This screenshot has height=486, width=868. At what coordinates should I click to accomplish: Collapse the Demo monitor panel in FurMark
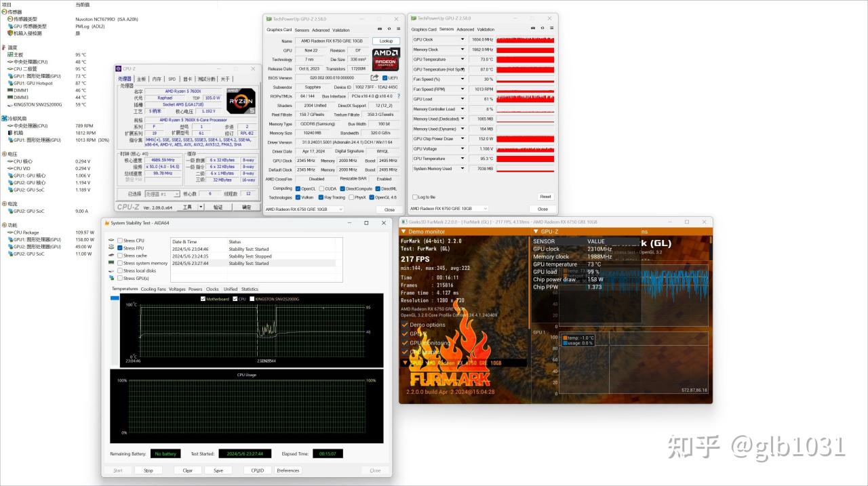(x=403, y=231)
